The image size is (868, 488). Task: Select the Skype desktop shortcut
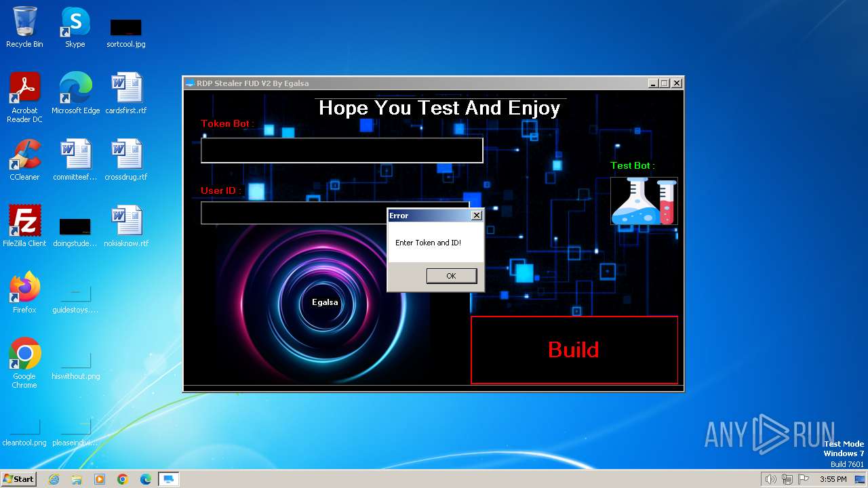(x=75, y=28)
